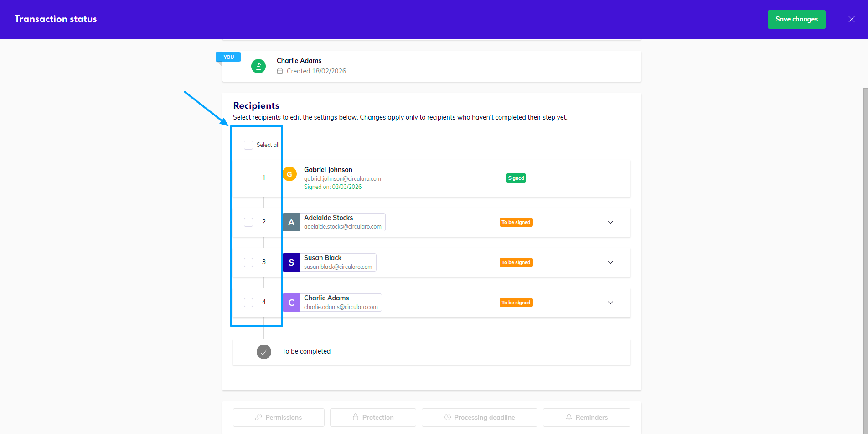Enable the checkbox for recipient 4 Charlie Adams
The height and width of the screenshot is (434, 868).
248,303
